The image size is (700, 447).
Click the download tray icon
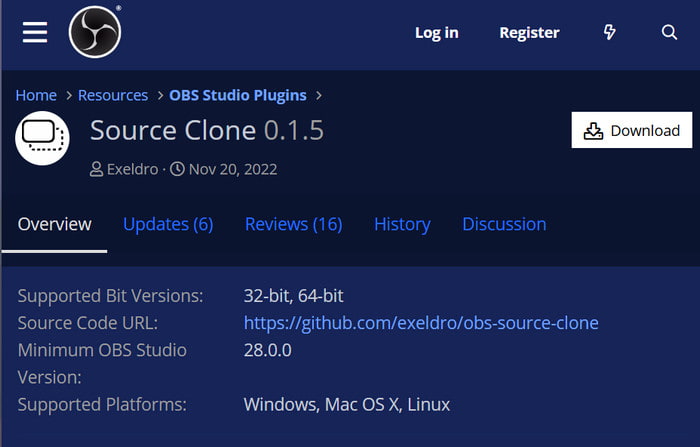tap(593, 131)
